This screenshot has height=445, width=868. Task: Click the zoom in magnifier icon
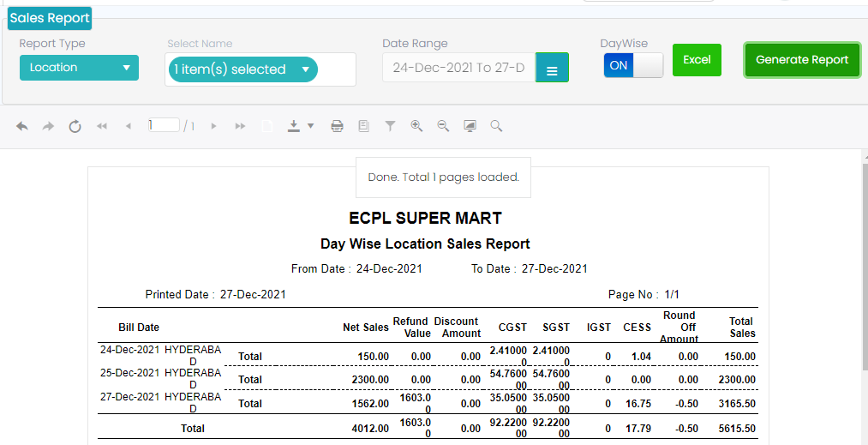coord(416,126)
